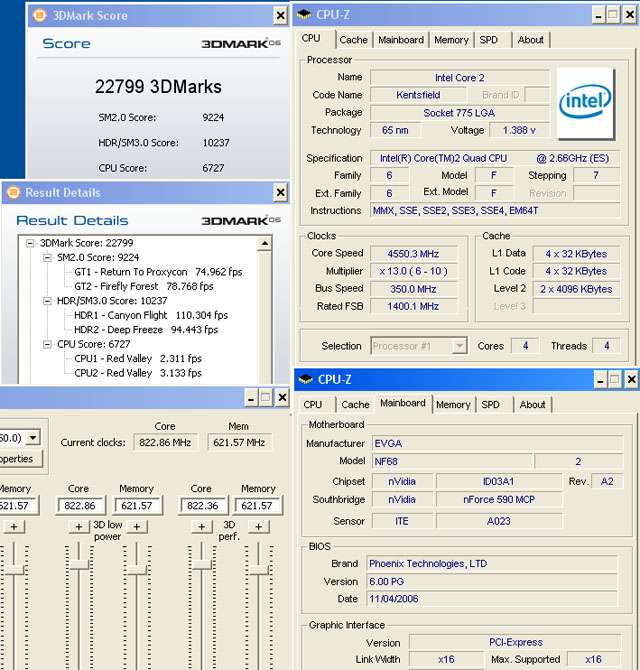Click Current clocks Mem 621.57 MHz value
Image resolution: width=640 pixels, height=670 pixels.
coord(239,442)
